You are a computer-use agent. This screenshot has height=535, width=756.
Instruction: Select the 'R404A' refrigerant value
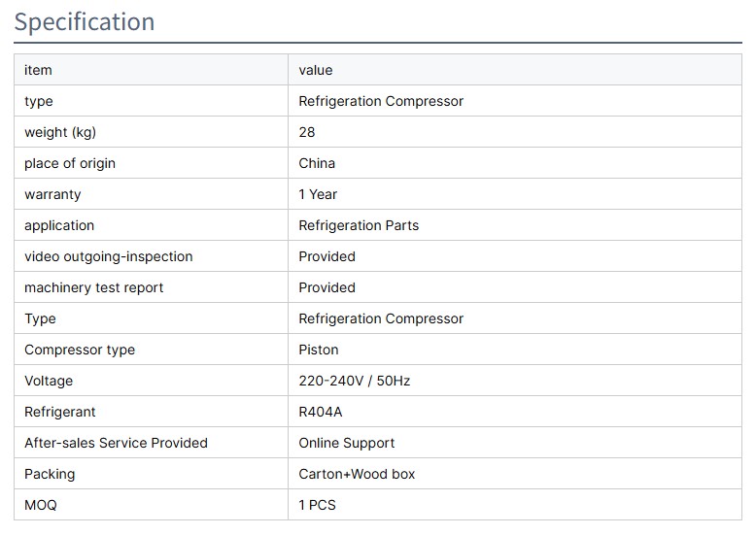pos(321,412)
